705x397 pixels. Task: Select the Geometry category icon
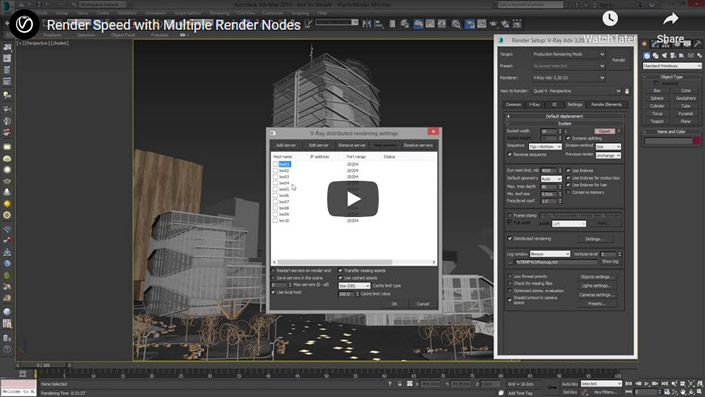pyautogui.click(x=647, y=55)
